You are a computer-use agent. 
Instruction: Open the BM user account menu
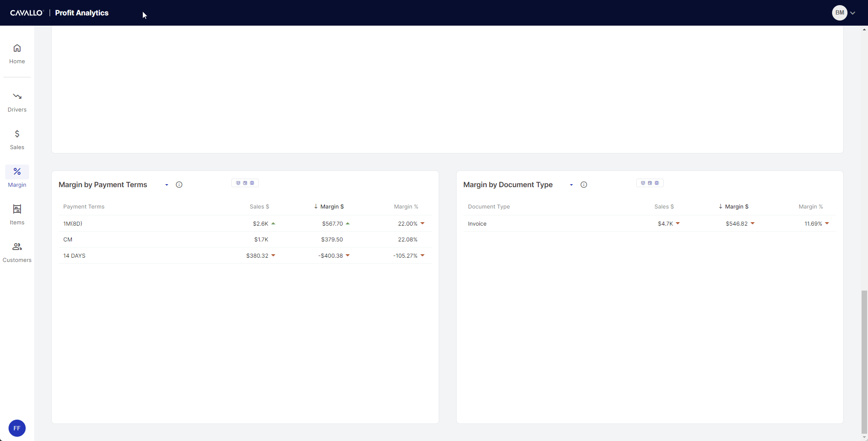click(x=843, y=13)
